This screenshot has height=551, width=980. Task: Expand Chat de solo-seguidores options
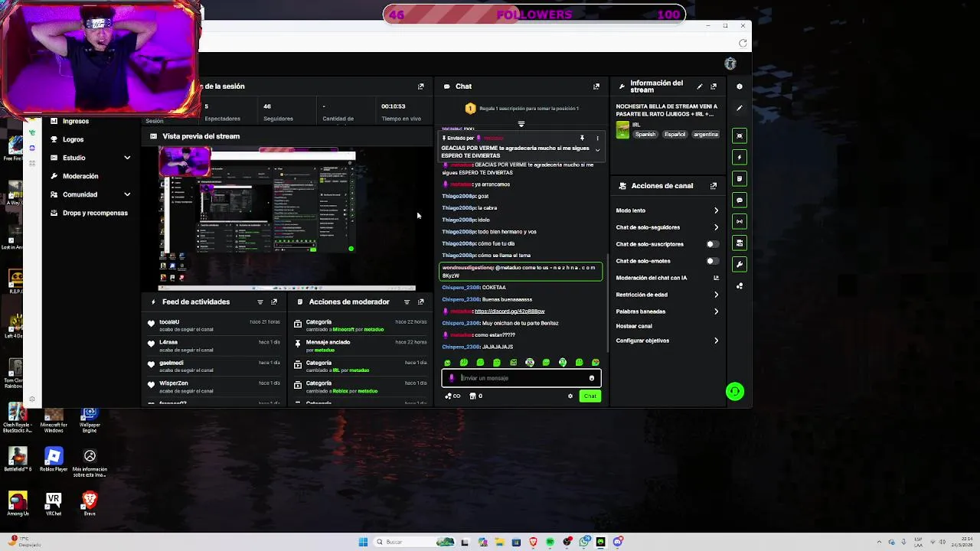pos(716,227)
